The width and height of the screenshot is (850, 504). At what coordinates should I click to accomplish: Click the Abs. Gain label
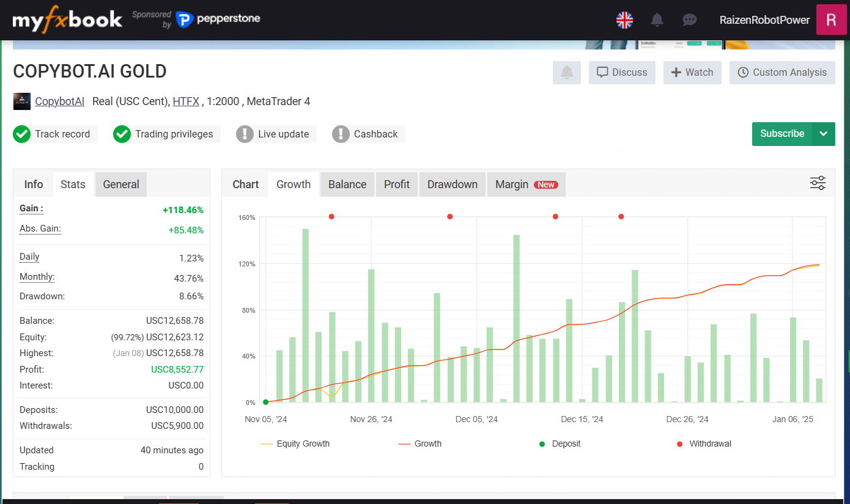click(x=40, y=228)
